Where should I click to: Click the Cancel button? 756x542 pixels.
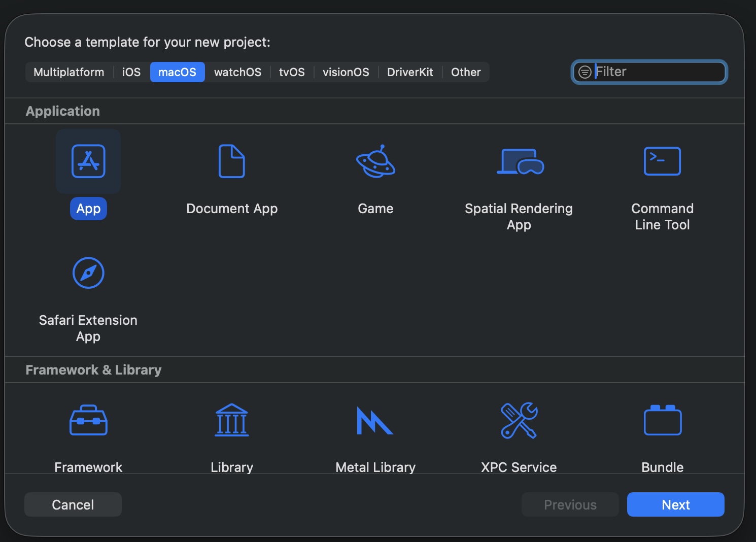[73, 504]
